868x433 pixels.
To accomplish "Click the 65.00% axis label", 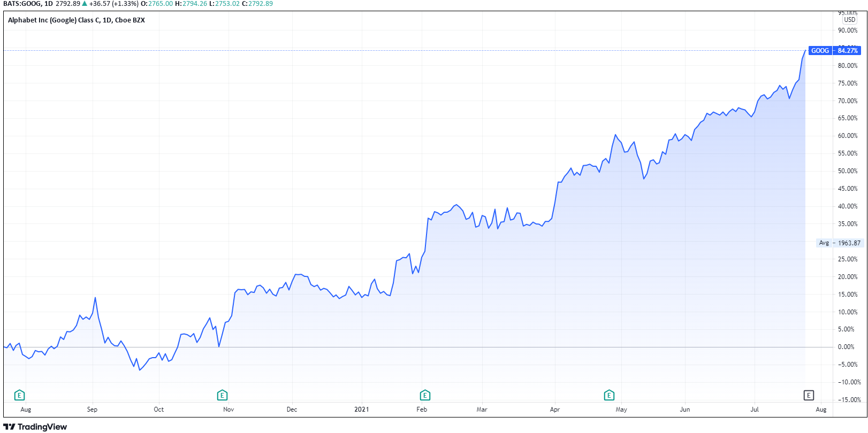I will coord(848,118).
